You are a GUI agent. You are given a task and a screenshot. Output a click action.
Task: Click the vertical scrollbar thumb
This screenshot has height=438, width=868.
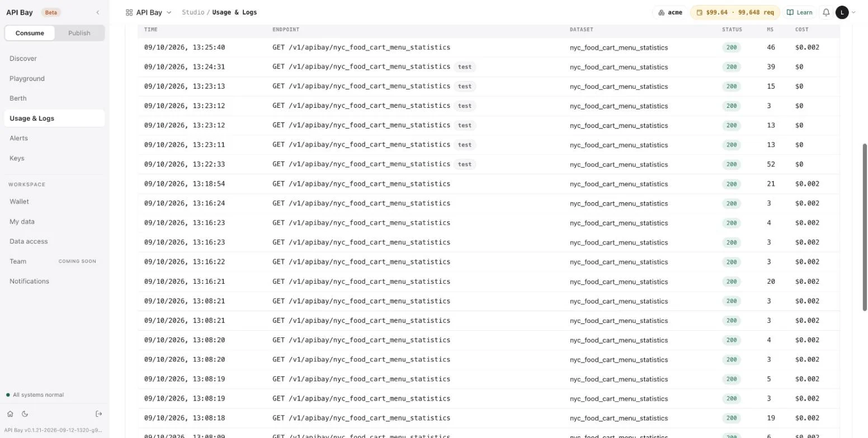(865, 227)
